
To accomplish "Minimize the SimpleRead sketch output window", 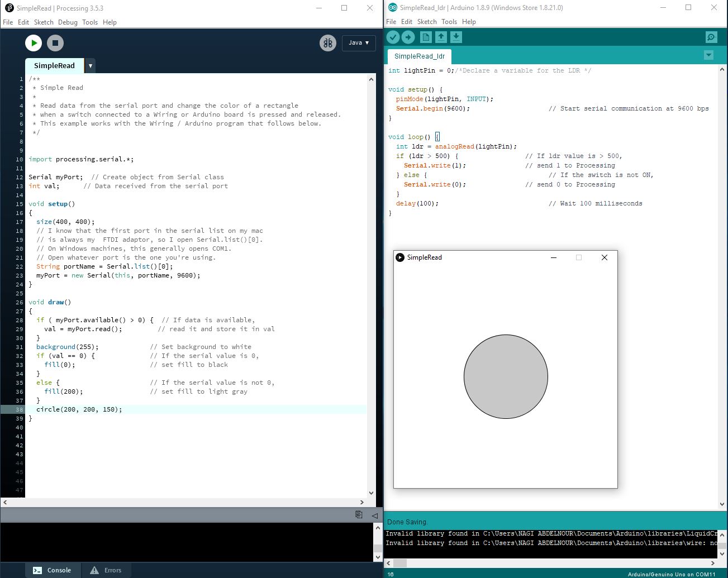I will click(x=554, y=257).
